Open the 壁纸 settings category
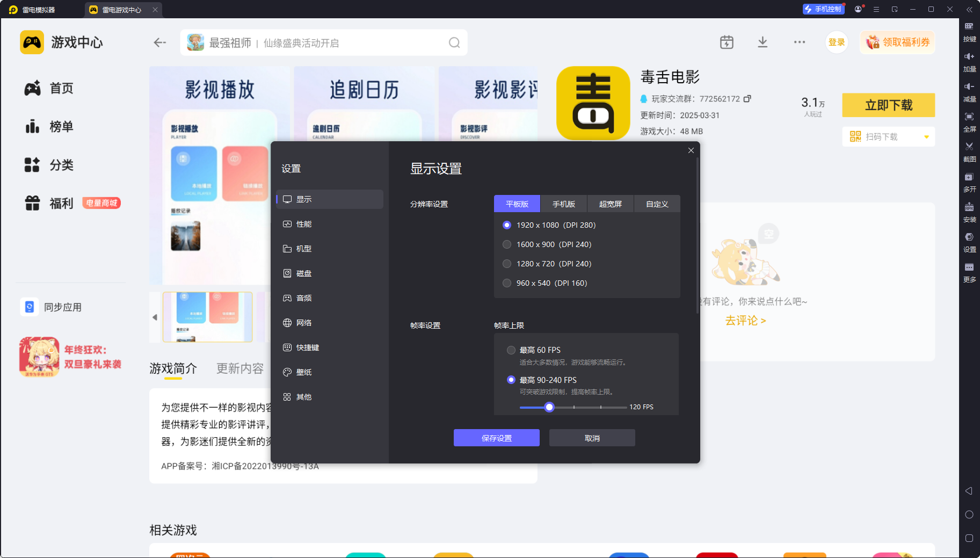The image size is (980, 558). 330,372
